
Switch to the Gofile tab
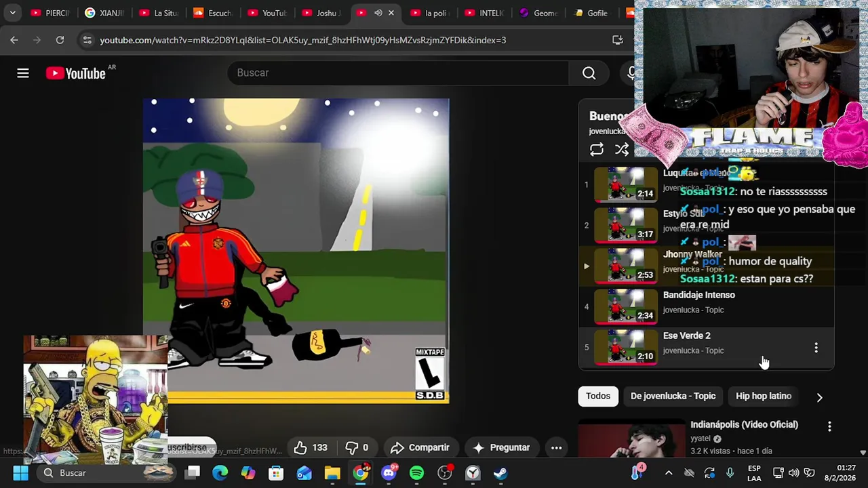pos(591,13)
